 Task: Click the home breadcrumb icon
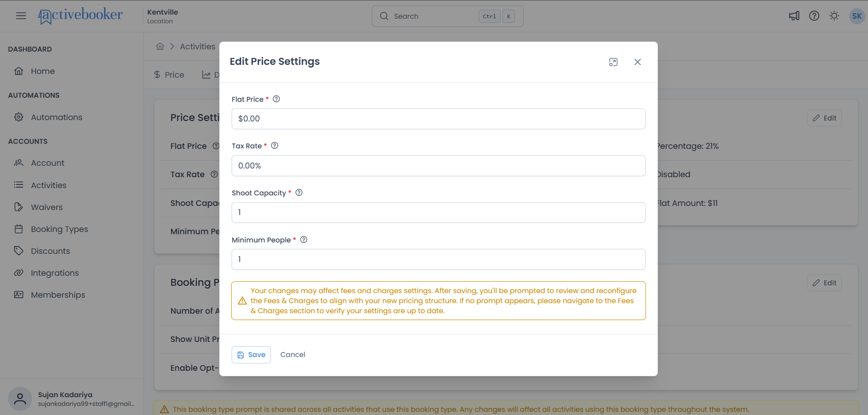click(160, 46)
